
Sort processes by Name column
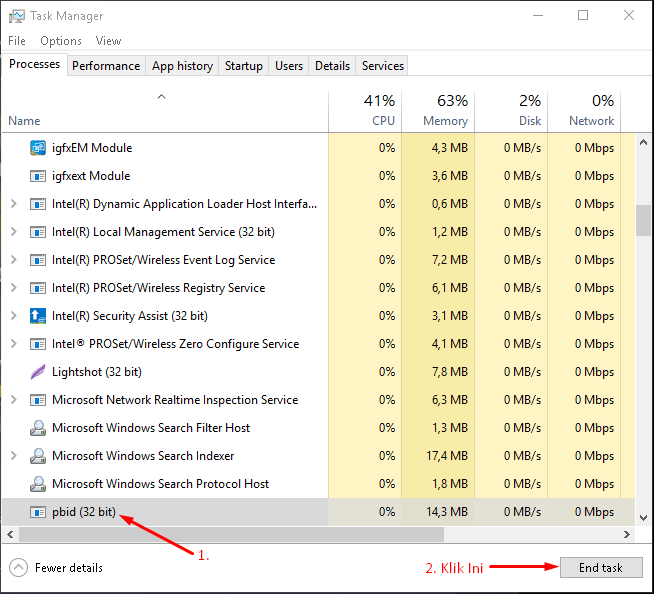[165, 112]
